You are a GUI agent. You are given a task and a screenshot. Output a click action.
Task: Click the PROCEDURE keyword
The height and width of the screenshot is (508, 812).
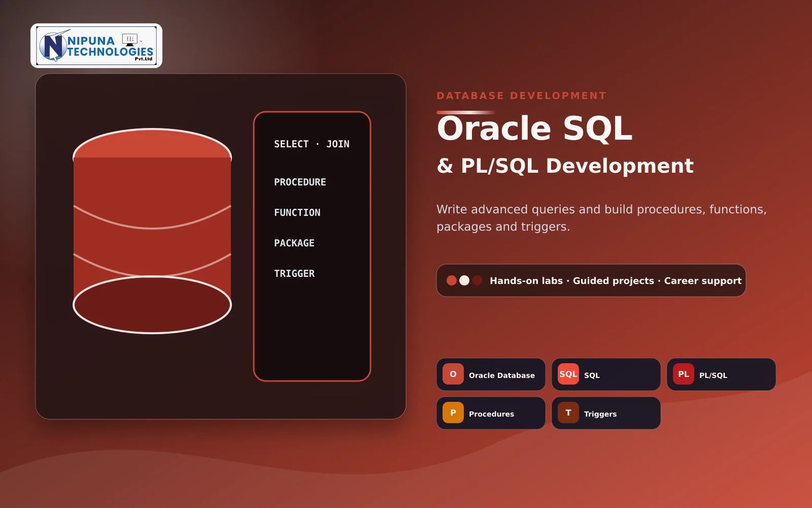click(x=300, y=182)
